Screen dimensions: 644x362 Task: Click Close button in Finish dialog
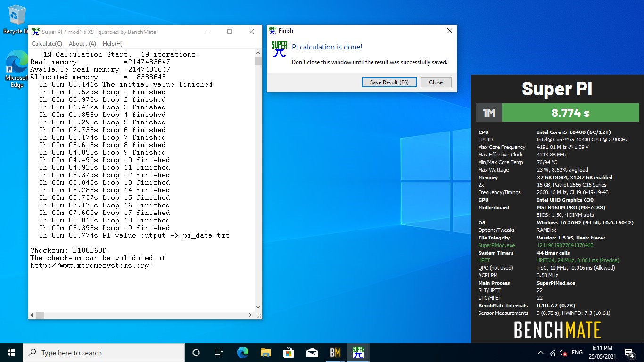(x=436, y=82)
